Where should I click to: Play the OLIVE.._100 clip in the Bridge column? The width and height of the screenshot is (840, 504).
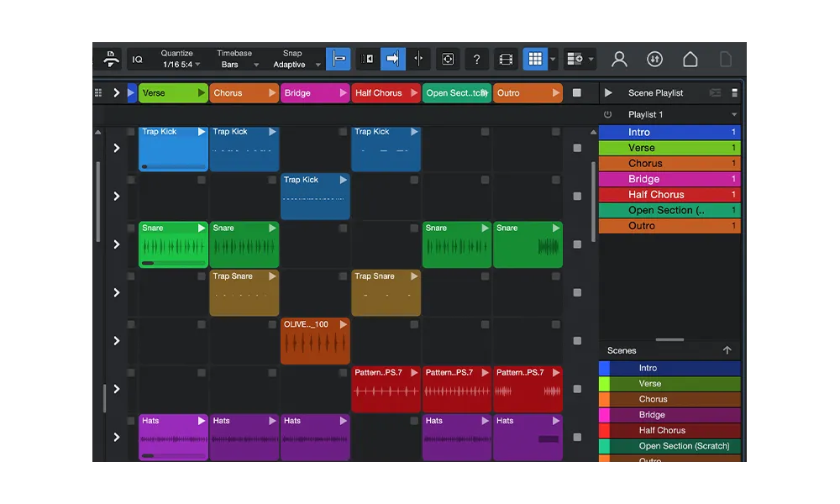click(343, 324)
